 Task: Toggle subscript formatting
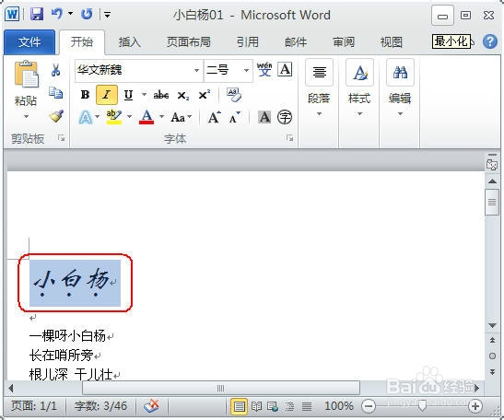183,95
